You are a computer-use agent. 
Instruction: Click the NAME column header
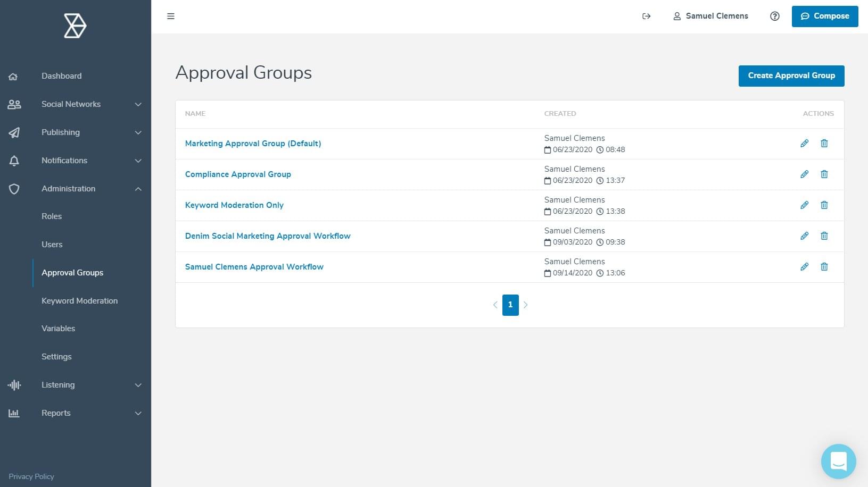point(195,114)
